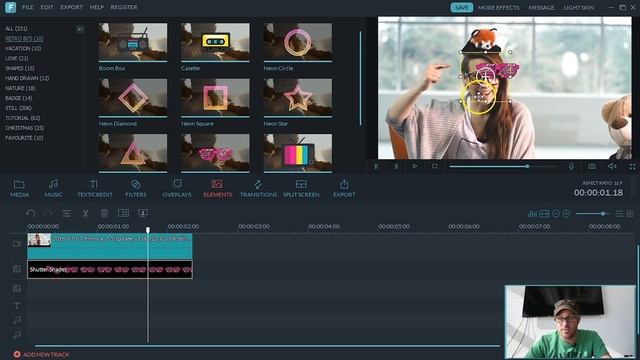Open the MESSAGE center
The height and width of the screenshot is (360, 640).
(541, 7)
